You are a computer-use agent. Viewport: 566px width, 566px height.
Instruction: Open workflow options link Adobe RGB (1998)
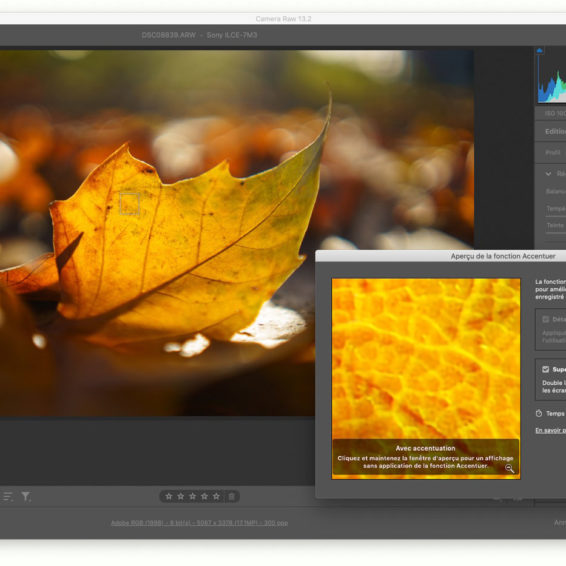click(x=199, y=523)
